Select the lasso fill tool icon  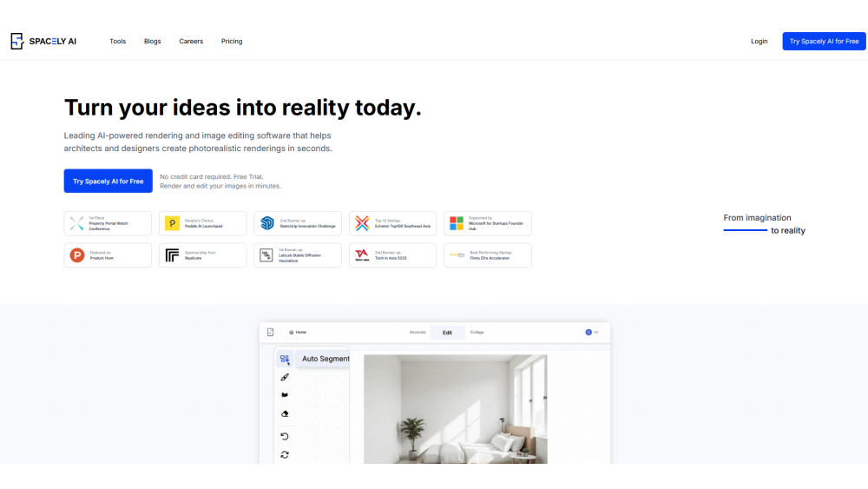[285, 395]
